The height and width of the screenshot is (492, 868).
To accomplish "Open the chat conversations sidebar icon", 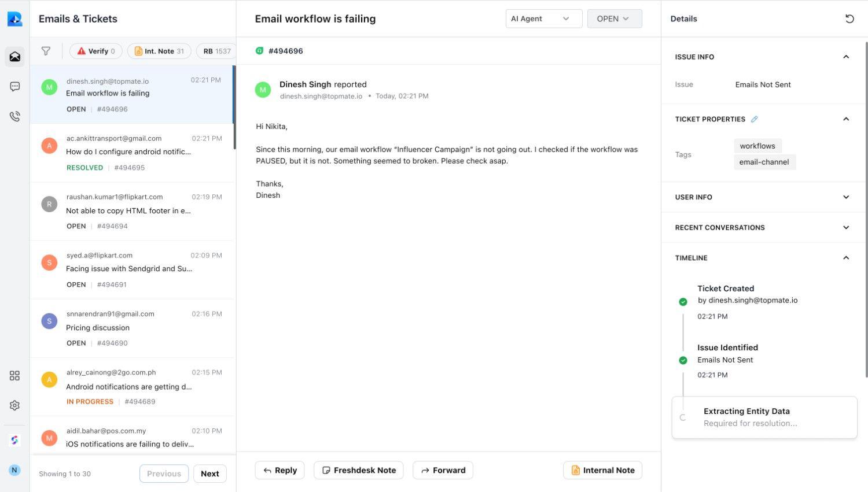I will tap(15, 87).
